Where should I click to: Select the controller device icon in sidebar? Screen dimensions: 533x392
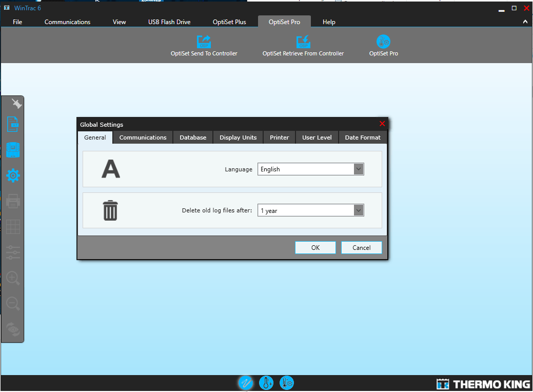tap(13, 150)
